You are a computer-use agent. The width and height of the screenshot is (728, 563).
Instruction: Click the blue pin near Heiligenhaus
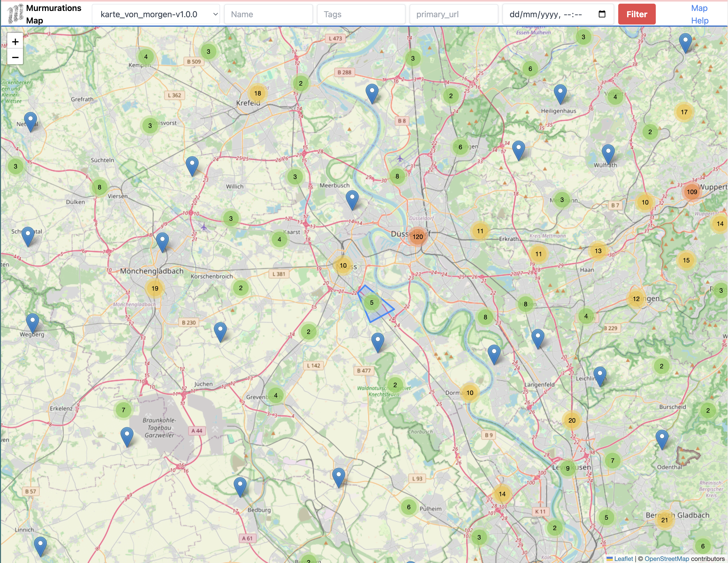point(560,93)
